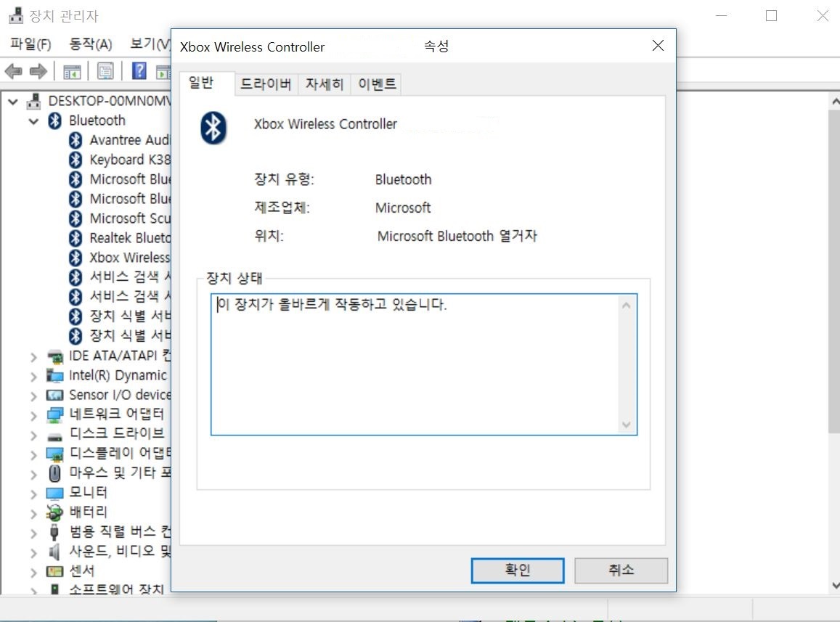This screenshot has width=840, height=622.
Task: Click the mouse (마우스 및 기타) device icon
Action: [54, 473]
